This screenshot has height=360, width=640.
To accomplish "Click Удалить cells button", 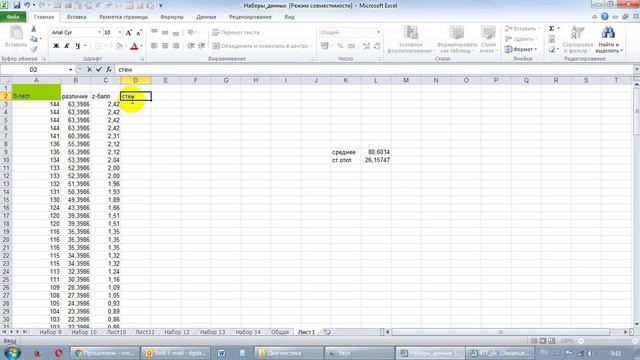I will [x=520, y=39].
